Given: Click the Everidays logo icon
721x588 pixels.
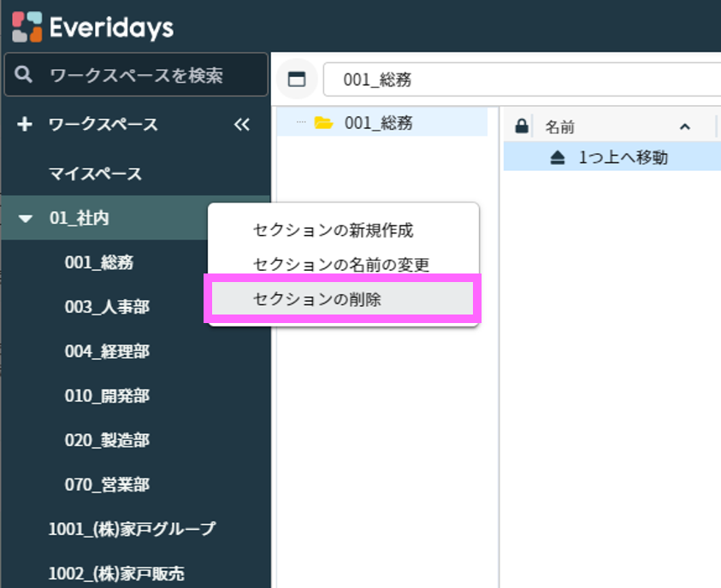Looking at the screenshot, I should click(27, 26).
